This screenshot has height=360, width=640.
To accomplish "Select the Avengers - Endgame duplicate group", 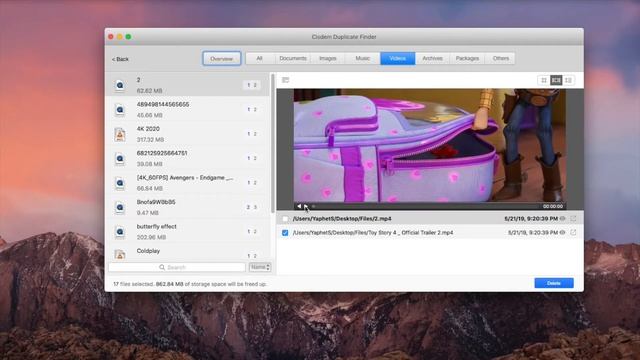I will [187, 183].
